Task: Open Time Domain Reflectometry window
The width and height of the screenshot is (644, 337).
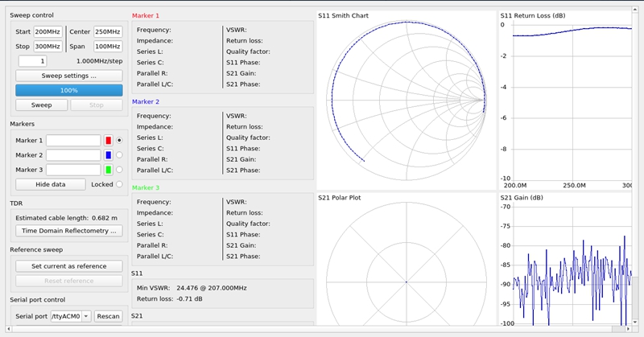Action: point(69,231)
